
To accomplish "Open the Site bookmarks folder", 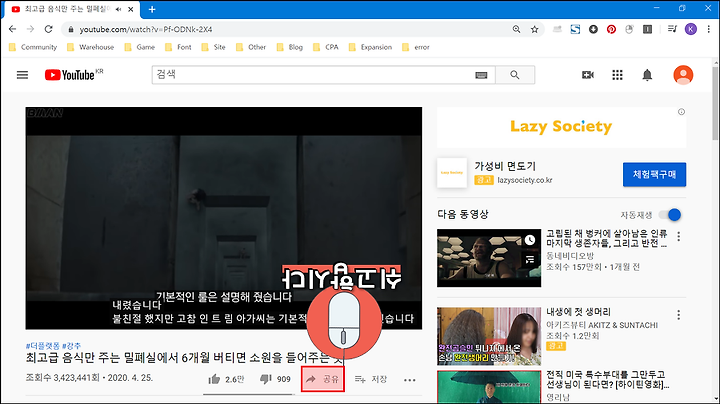I will 214,47.
